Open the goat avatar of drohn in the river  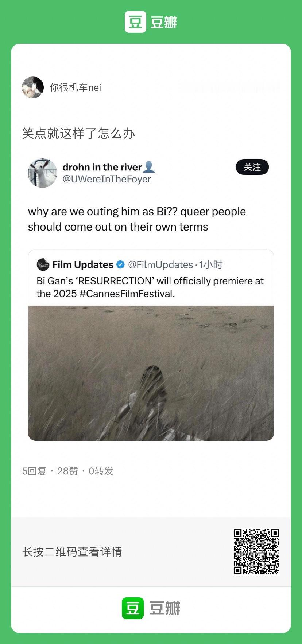43,173
